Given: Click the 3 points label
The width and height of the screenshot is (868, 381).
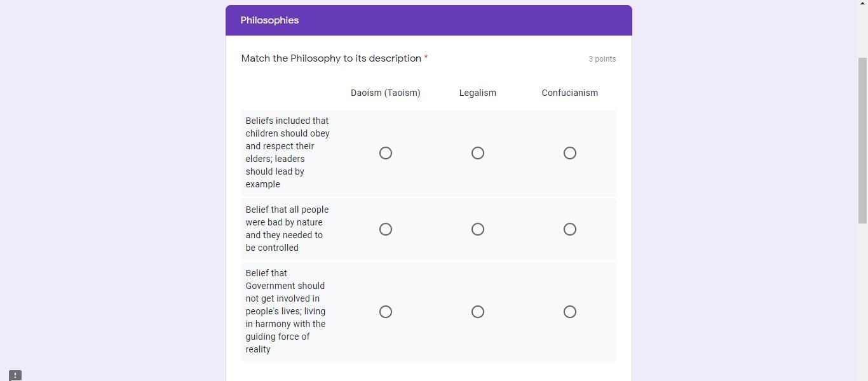Looking at the screenshot, I should click(x=602, y=59).
